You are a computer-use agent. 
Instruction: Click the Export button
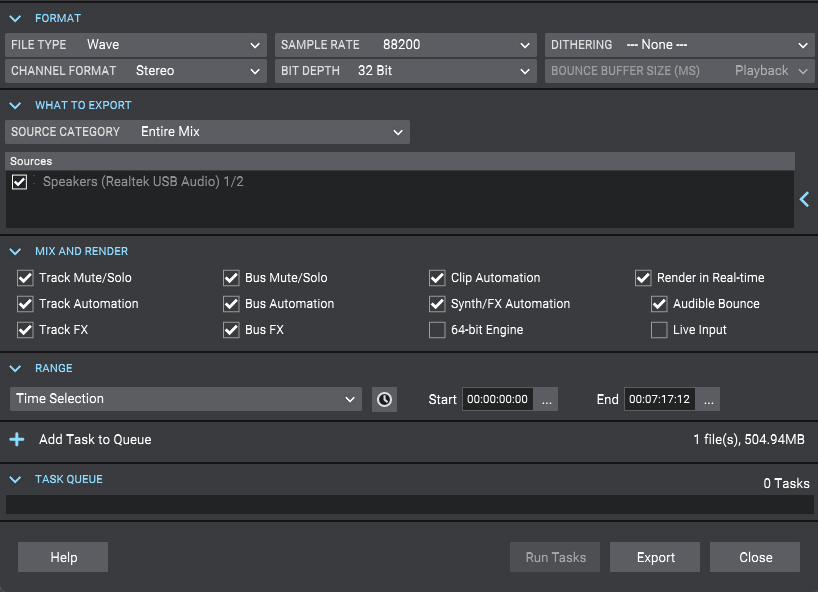655,557
